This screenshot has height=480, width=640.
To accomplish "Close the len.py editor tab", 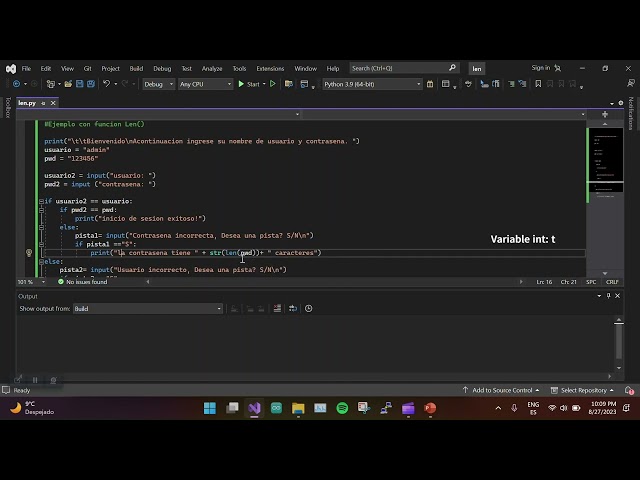I will tap(53, 103).
